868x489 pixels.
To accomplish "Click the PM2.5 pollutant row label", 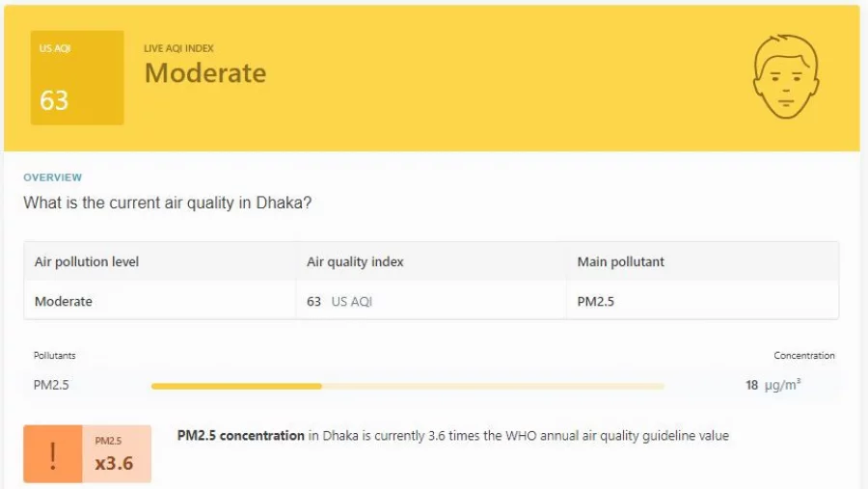I will [51, 385].
